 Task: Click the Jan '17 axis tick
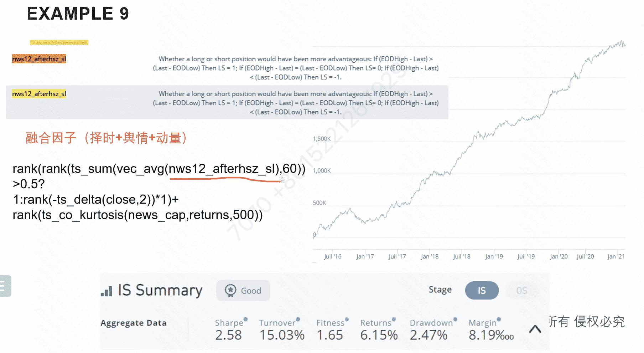tap(365, 256)
